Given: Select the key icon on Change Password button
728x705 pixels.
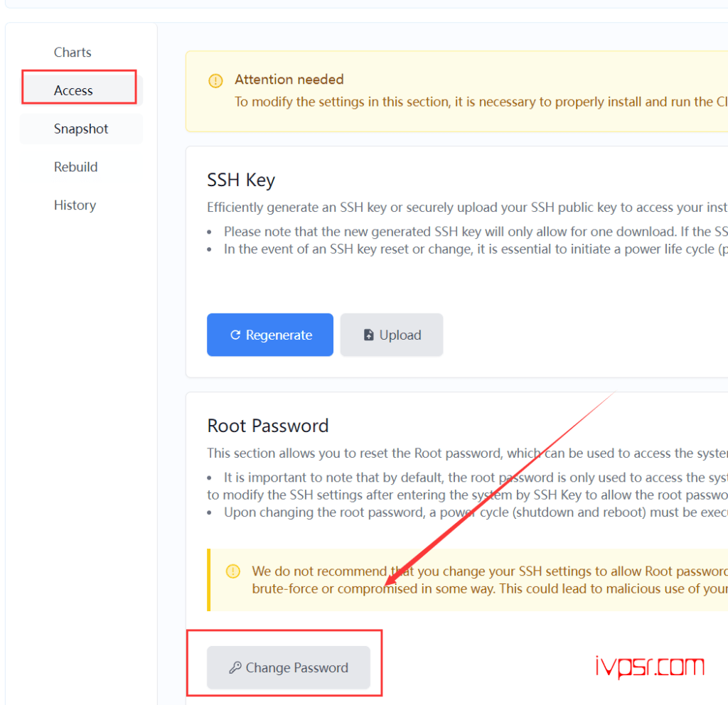Looking at the screenshot, I should click(237, 667).
